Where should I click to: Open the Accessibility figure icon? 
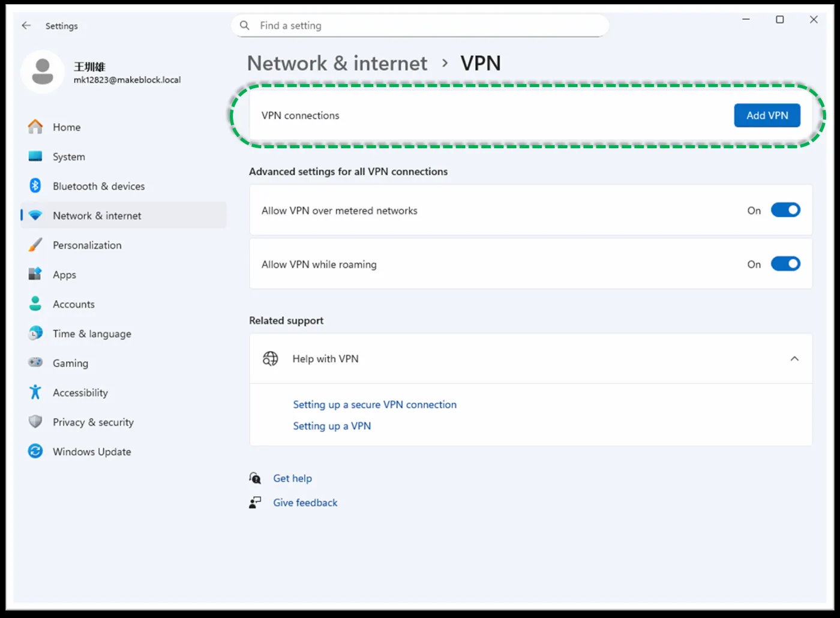[x=35, y=392]
